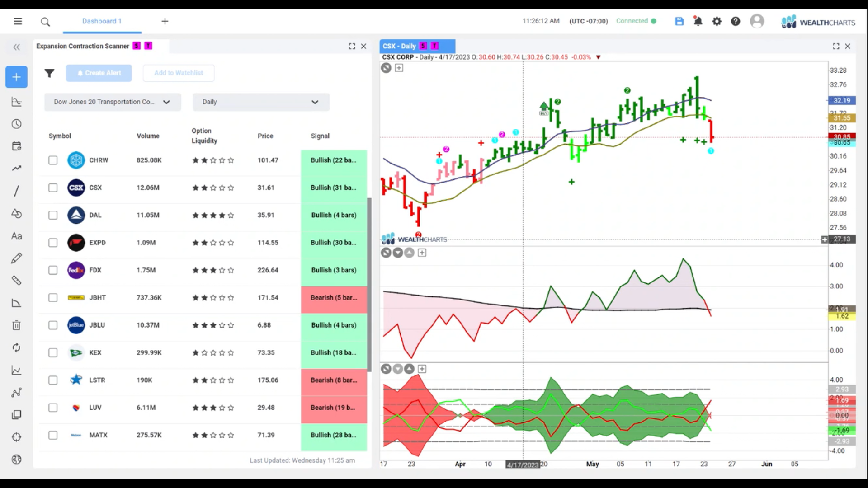Open settings gear in top bar
Image resolution: width=868 pixels, height=488 pixels.
[x=717, y=21]
